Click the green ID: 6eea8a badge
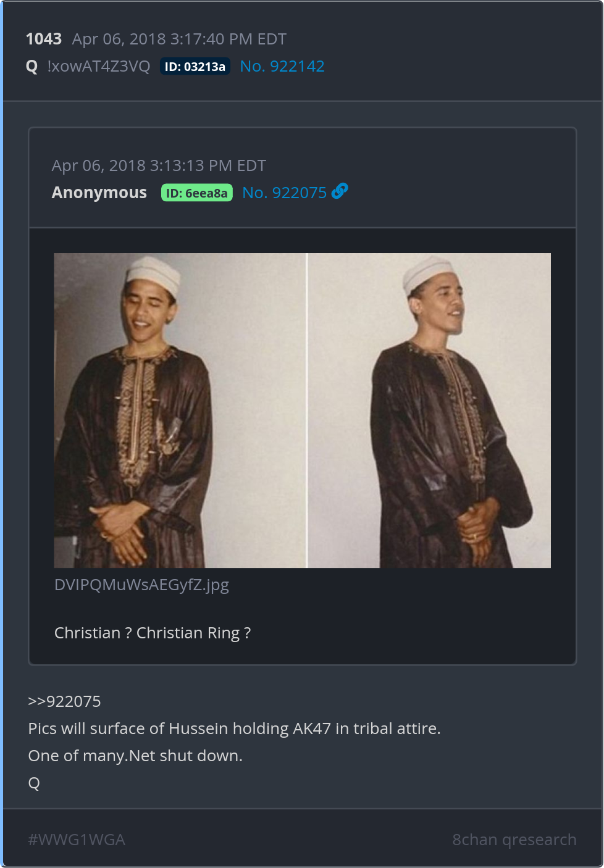This screenshot has height=868, width=604. pyautogui.click(x=196, y=193)
